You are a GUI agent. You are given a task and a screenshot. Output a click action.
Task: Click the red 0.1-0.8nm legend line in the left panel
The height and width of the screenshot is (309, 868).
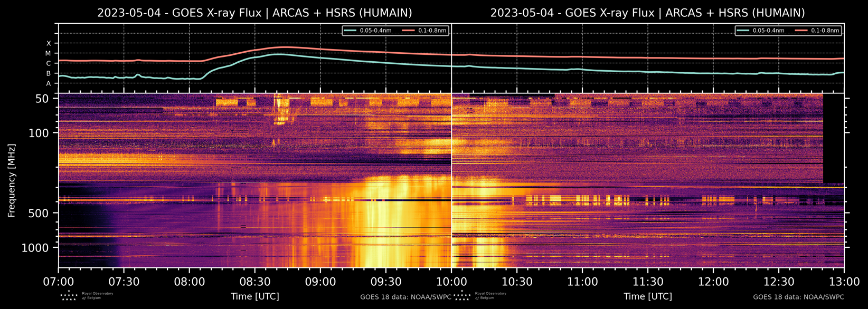pos(409,31)
